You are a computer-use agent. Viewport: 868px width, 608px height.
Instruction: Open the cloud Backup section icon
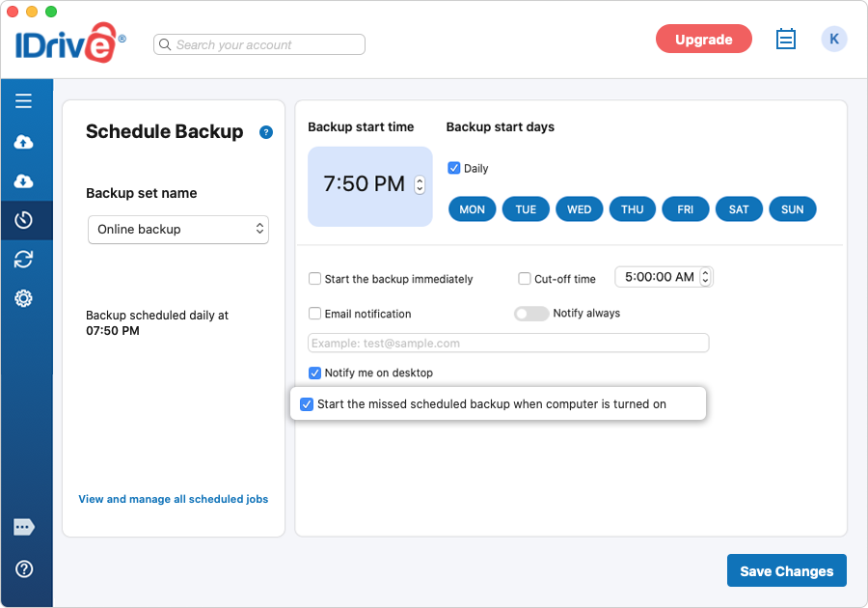[23, 142]
